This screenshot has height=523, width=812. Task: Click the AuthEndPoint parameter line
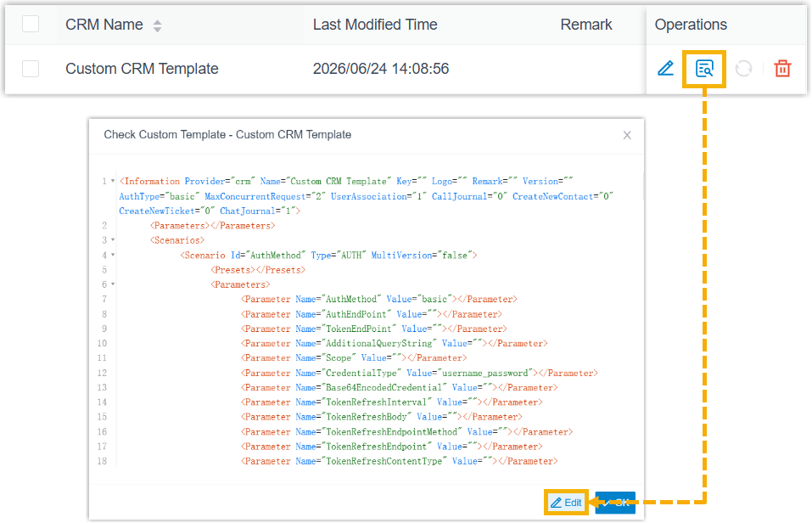pos(372,314)
